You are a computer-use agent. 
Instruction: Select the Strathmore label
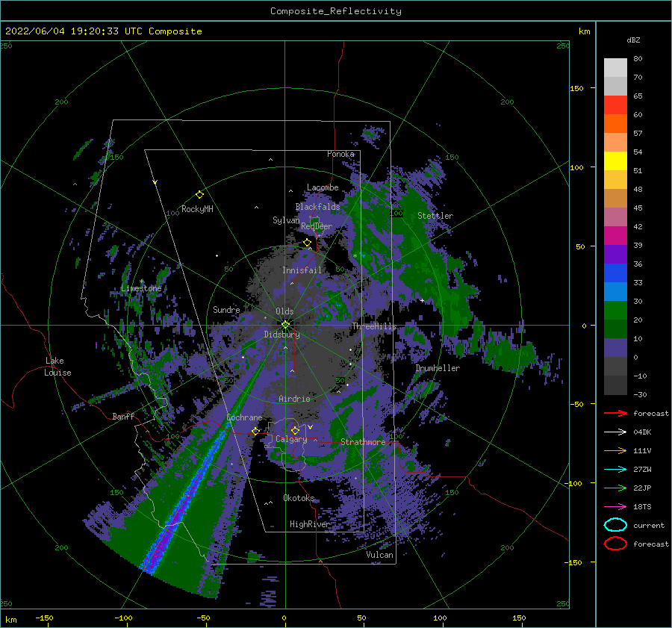click(363, 442)
